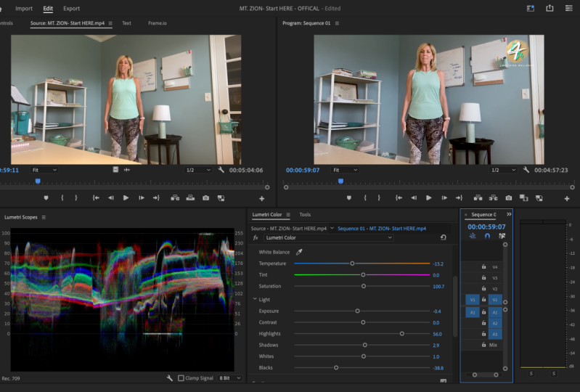Image resolution: width=580 pixels, height=392 pixels.
Task: Open the Import tab
Action: pos(24,8)
